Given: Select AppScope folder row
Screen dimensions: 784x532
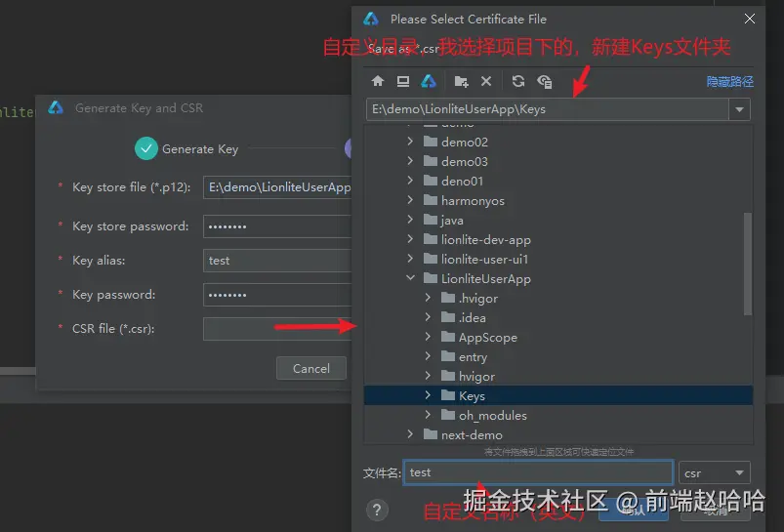Looking at the screenshot, I should pos(558,337).
